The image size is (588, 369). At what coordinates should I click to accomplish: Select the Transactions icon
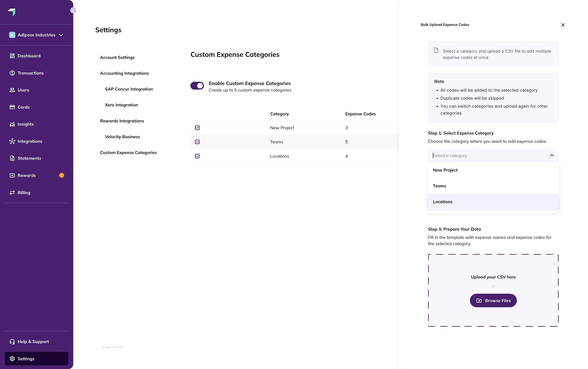[12, 73]
